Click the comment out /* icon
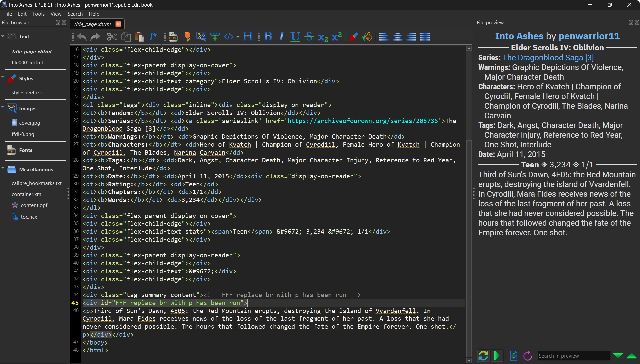The height and width of the screenshot is (364, 640). pyautogui.click(x=153, y=36)
